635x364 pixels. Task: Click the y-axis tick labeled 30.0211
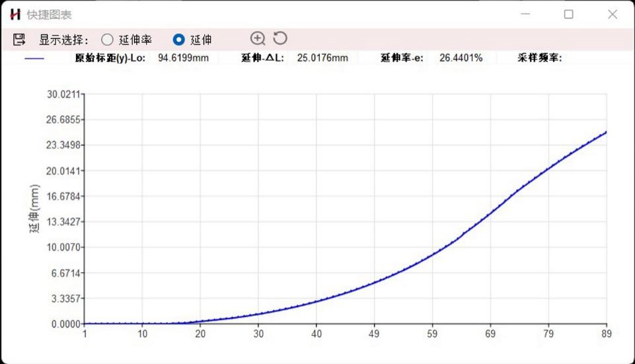63,94
